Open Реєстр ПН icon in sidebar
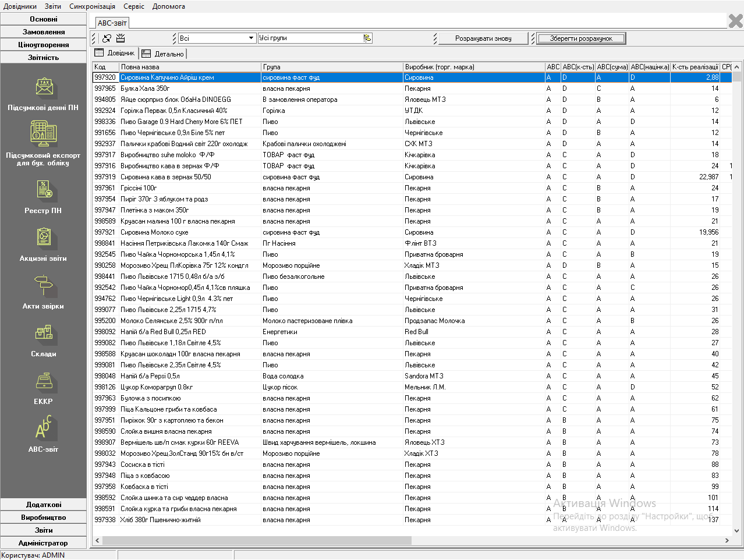Screen dimensions: 744x560 (44, 190)
